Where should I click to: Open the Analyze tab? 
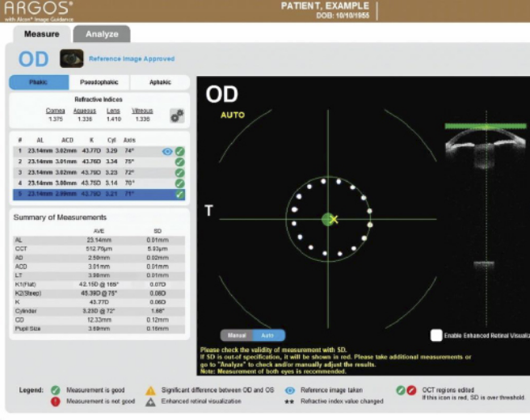[102, 34]
